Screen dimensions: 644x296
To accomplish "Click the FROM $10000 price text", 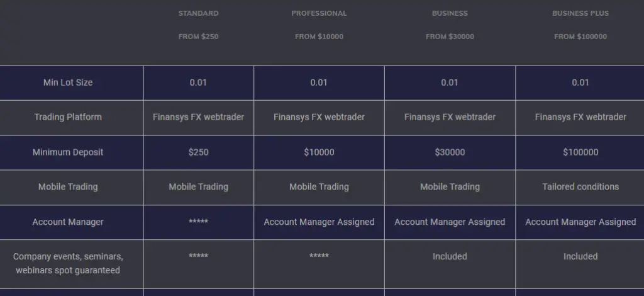I will point(319,37).
